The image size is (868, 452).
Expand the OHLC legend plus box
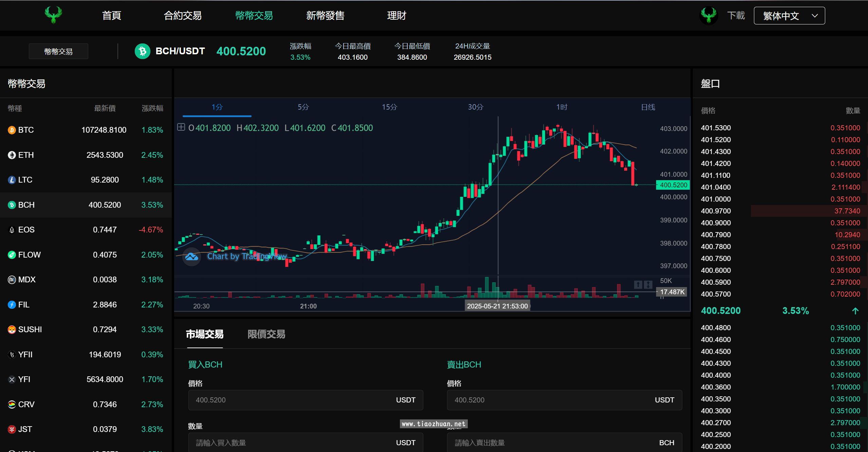[181, 127]
